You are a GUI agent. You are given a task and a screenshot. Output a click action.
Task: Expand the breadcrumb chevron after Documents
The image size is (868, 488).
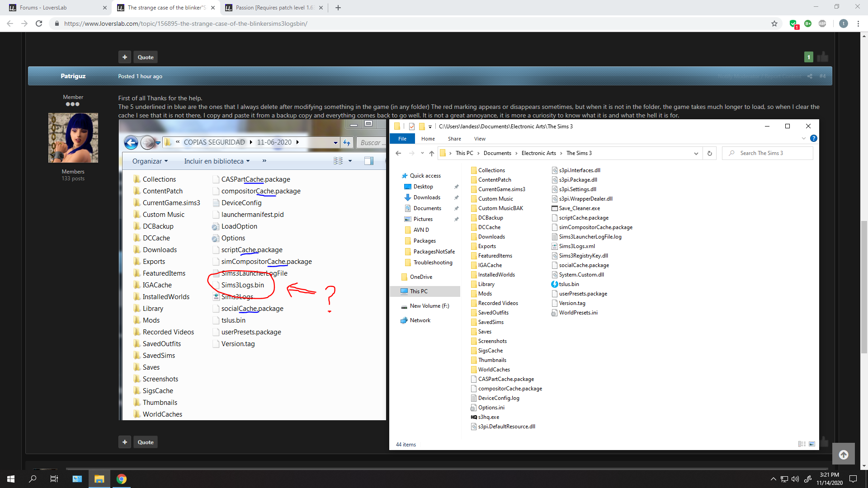pyautogui.click(x=516, y=153)
